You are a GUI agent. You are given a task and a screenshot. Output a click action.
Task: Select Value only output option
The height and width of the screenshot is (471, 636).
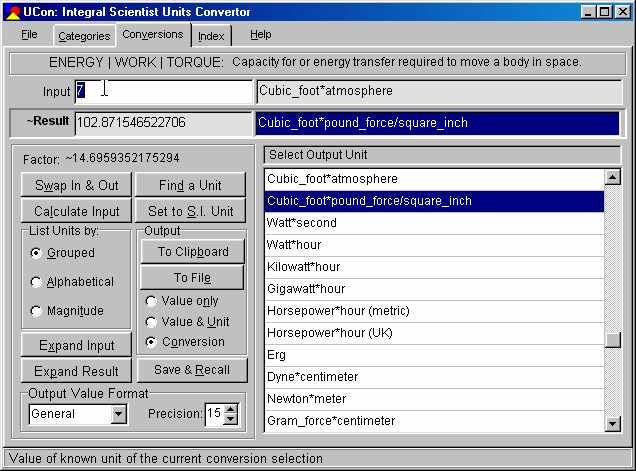pyautogui.click(x=182, y=301)
